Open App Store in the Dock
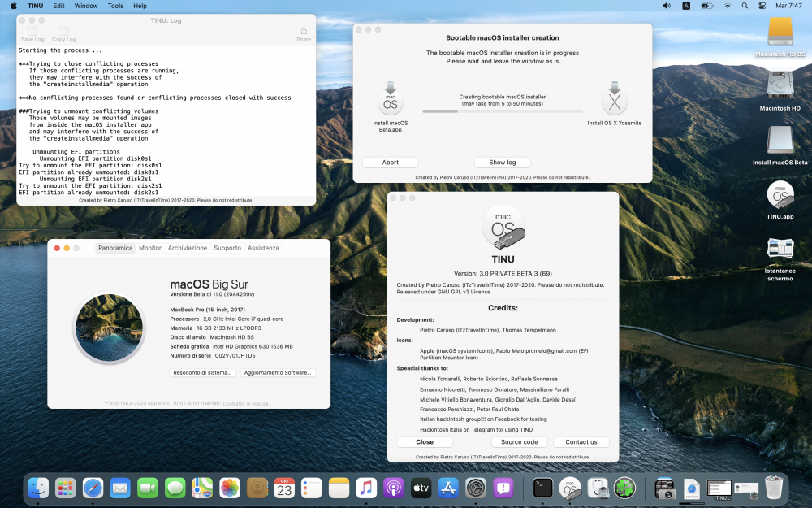 (x=448, y=488)
